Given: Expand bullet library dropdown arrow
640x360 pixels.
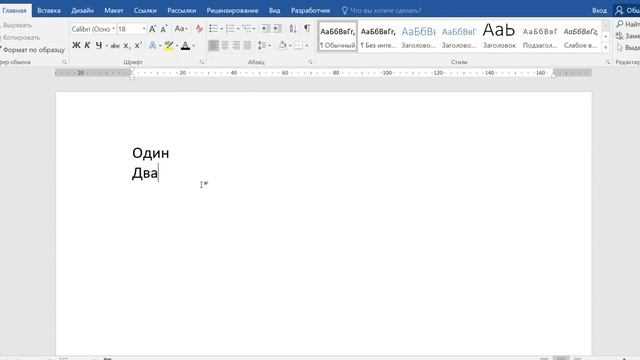Looking at the screenshot, I should click(221, 29).
